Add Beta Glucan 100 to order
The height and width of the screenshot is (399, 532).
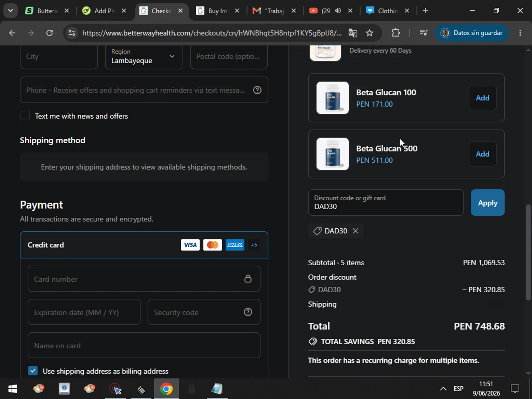coord(482,98)
